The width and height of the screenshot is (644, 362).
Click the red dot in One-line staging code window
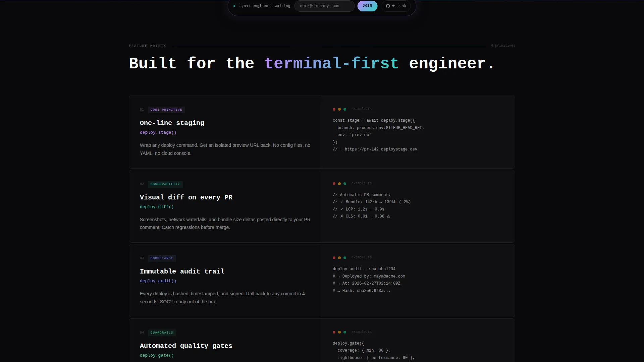click(334, 109)
